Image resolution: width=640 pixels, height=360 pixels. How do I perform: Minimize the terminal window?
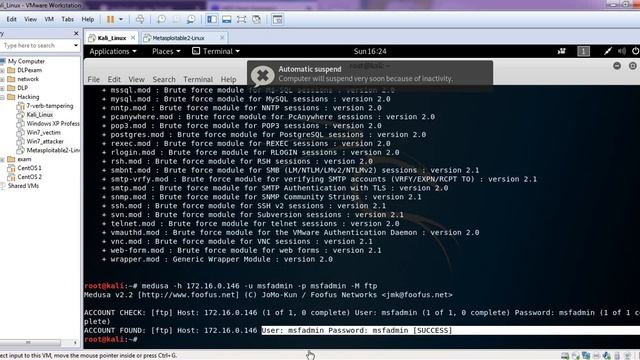[617, 66]
